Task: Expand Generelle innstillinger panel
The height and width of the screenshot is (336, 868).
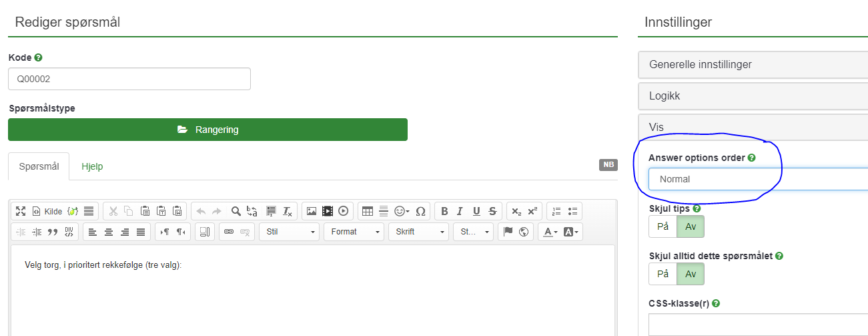Action: (753, 65)
